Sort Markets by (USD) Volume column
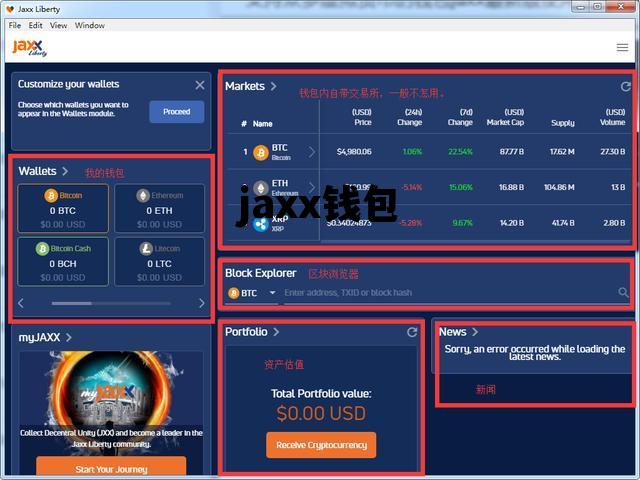This screenshot has width=640, height=480. point(613,117)
